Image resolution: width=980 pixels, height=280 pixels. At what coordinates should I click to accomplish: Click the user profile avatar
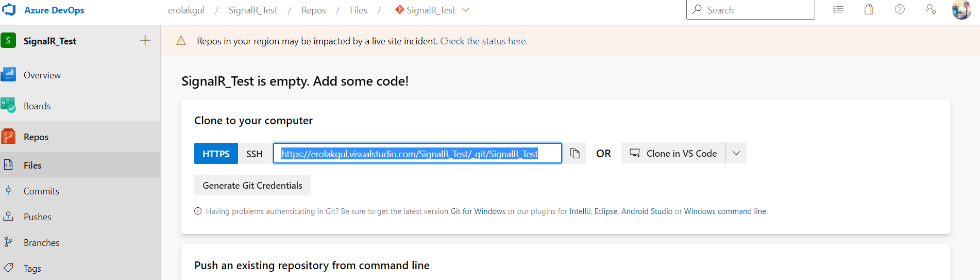click(x=961, y=10)
